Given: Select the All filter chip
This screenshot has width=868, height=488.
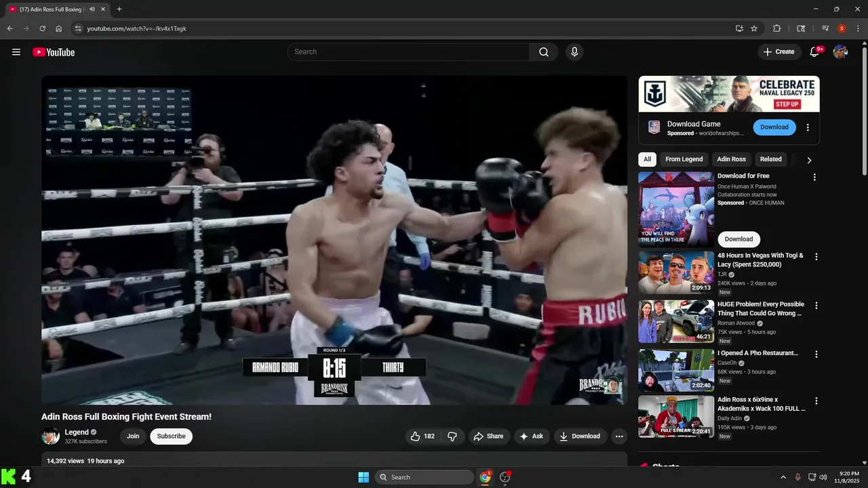Looking at the screenshot, I should 647,159.
